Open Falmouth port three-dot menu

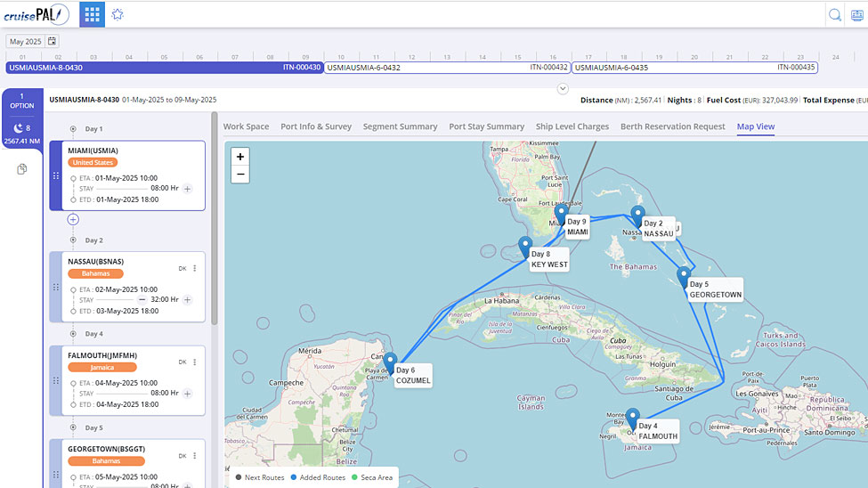[x=195, y=362]
